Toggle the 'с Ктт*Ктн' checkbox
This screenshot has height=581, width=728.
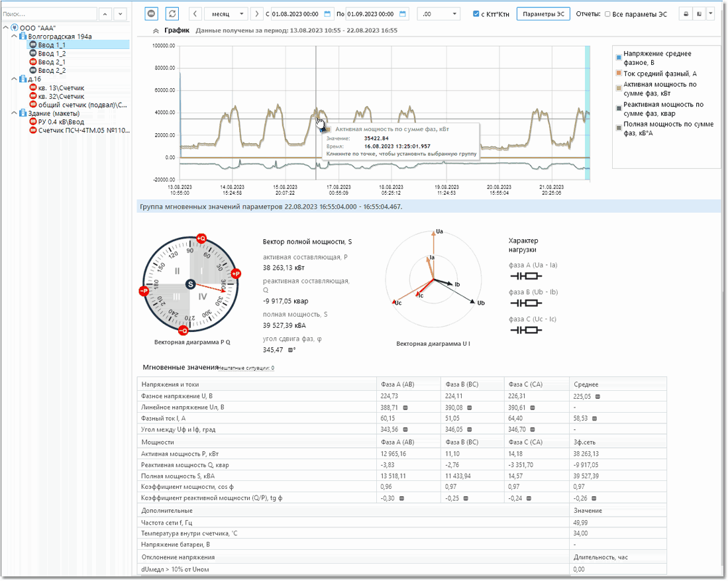tap(476, 14)
